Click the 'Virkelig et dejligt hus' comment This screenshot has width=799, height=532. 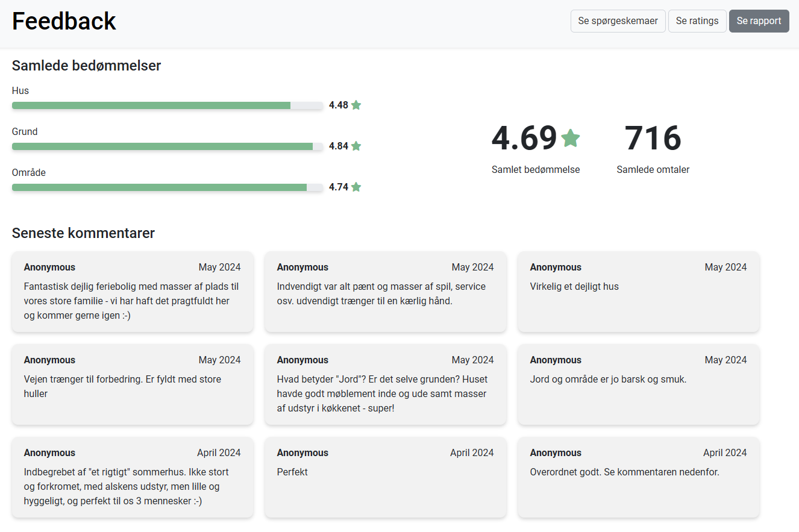point(638,292)
